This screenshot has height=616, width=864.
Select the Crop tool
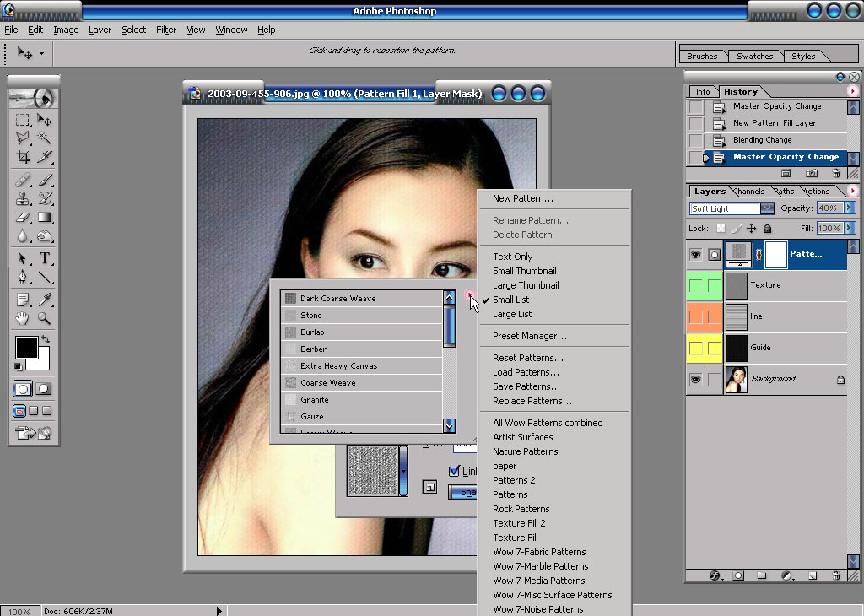pos(23,157)
